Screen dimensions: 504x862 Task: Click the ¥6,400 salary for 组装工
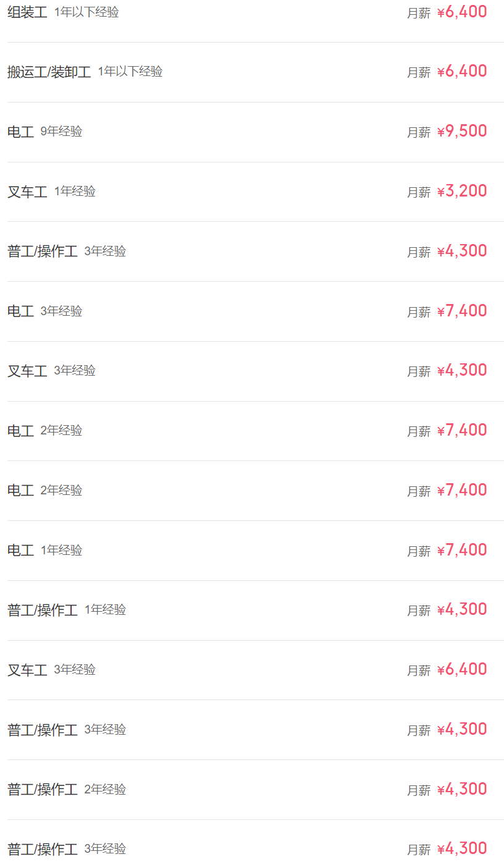click(x=462, y=12)
